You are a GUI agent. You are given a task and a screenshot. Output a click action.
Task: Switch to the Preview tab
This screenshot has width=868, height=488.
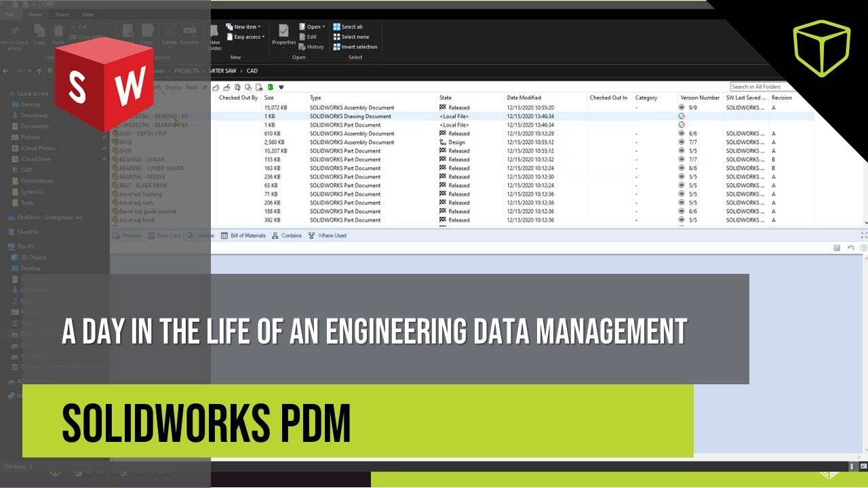pyautogui.click(x=127, y=236)
